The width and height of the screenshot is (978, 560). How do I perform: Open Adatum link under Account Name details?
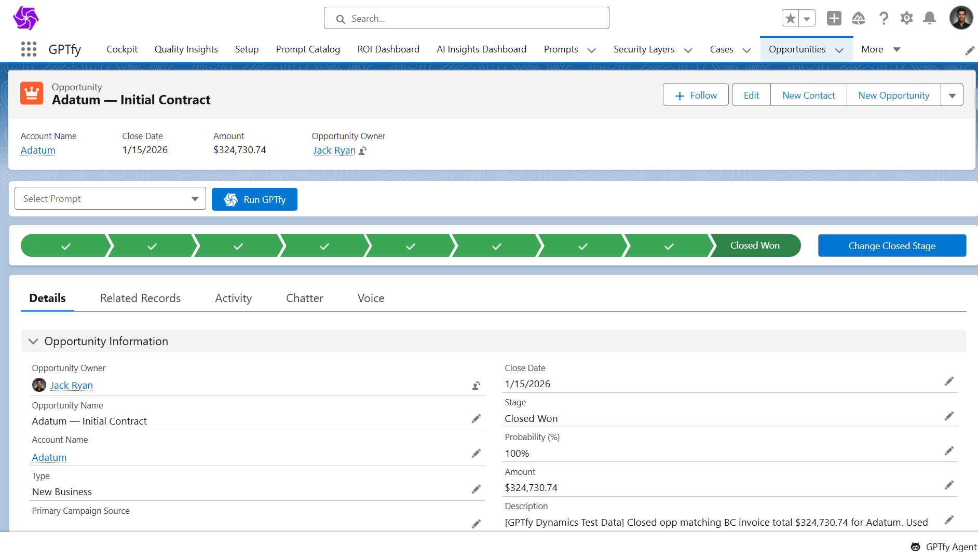pyautogui.click(x=49, y=457)
